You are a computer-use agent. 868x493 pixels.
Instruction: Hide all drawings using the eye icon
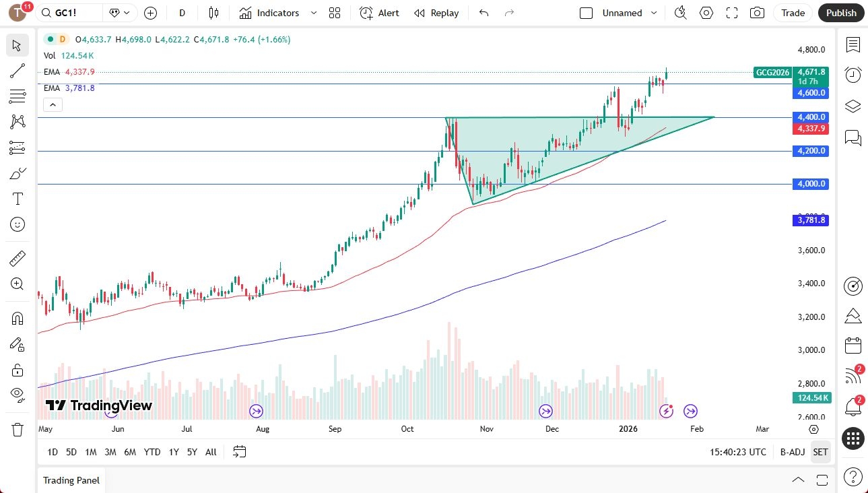pos(18,394)
